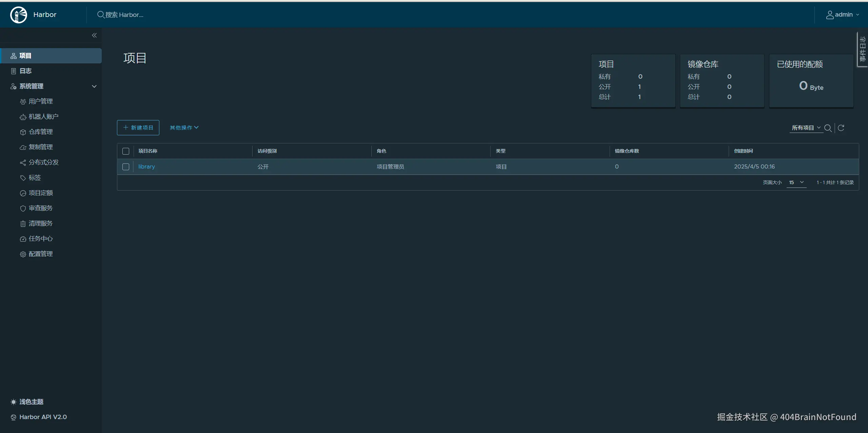Check the select-all projects header checkbox

(126, 151)
